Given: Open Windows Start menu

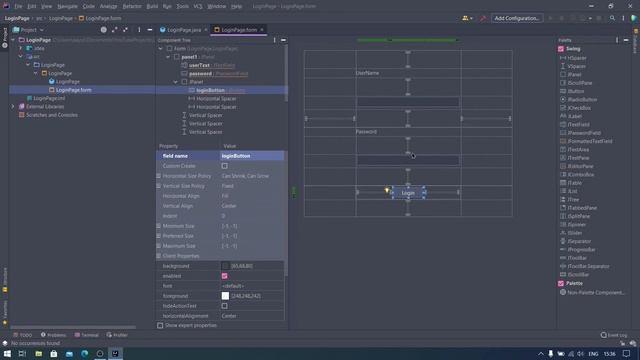Looking at the screenshot, I should pos(7,353).
